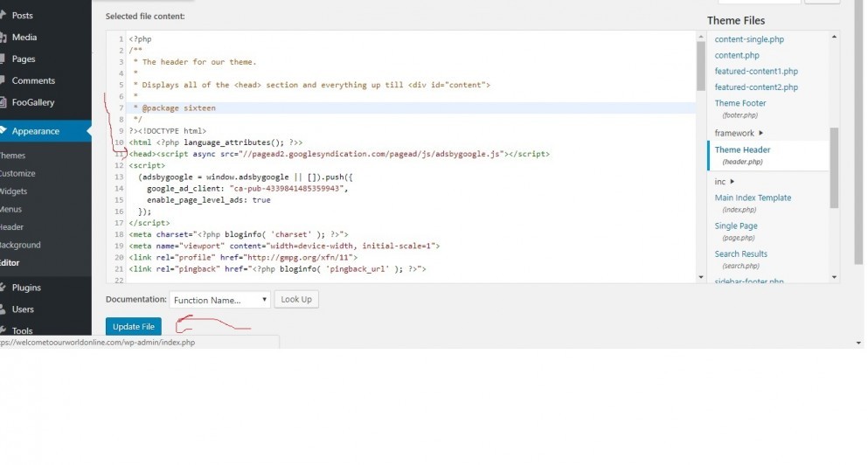Open the Customize submenu link
Image resolution: width=868 pixels, height=465 pixels.
tap(17, 173)
